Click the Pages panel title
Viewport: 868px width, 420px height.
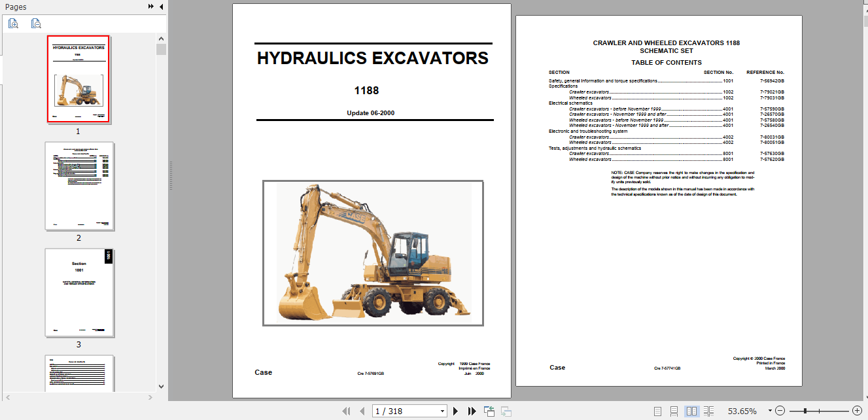click(x=16, y=7)
